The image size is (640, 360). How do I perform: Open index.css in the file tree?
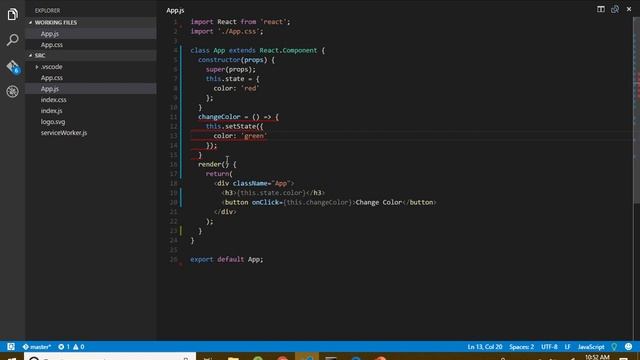point(91,100)
